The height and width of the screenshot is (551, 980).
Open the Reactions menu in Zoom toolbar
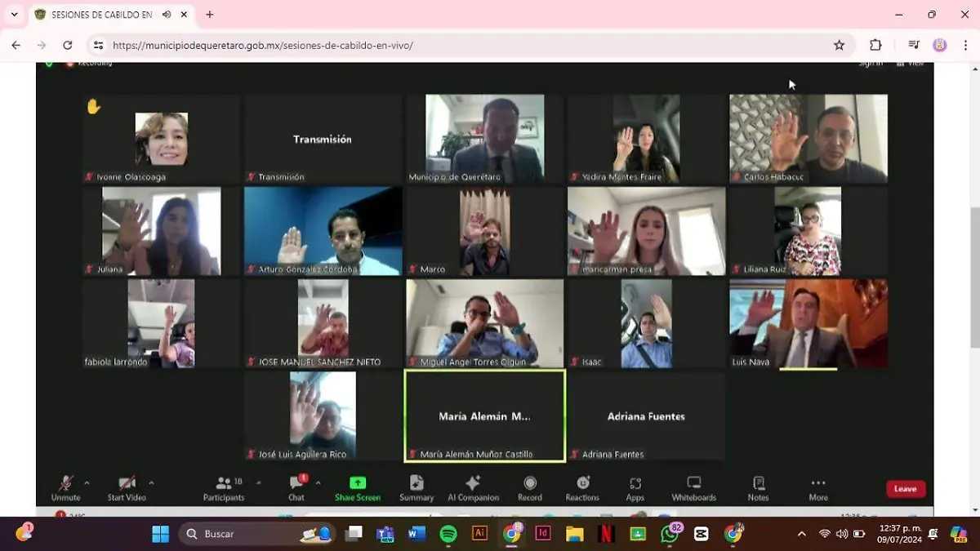click(x=582, y=483)
